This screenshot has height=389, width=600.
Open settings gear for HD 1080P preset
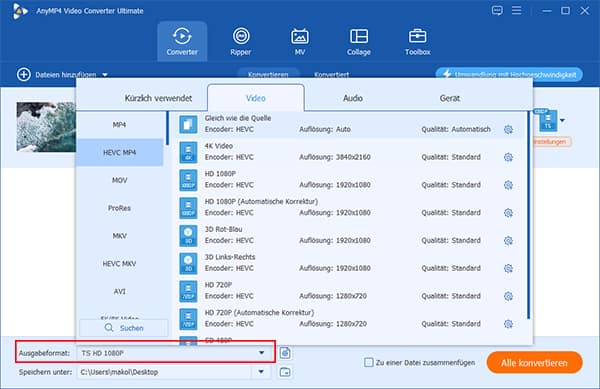coord(508,185)
